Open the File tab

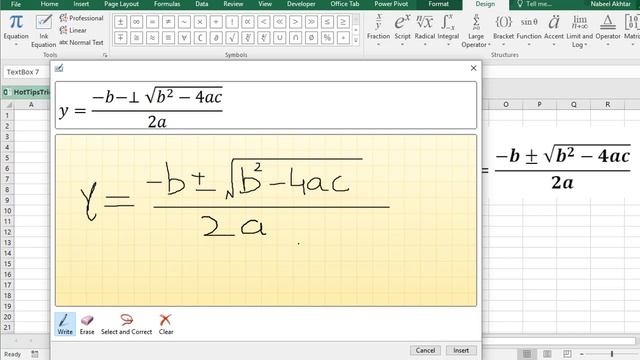pos(16,4)
